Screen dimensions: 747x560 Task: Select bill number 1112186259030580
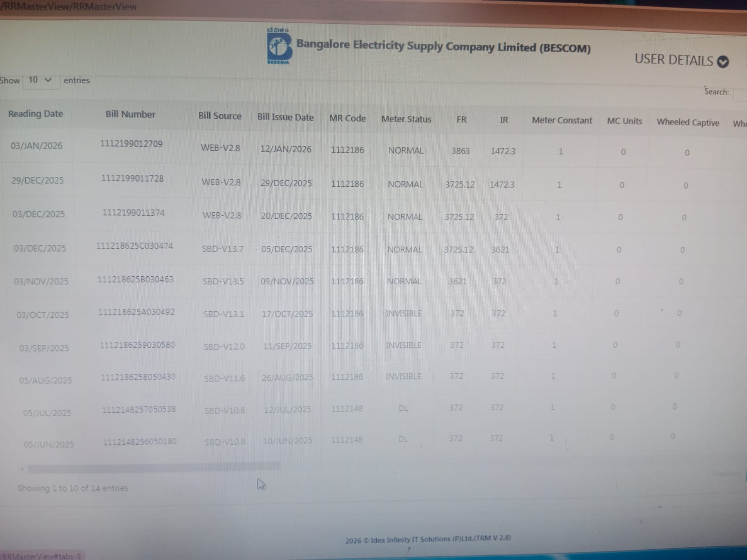(137, 345)
